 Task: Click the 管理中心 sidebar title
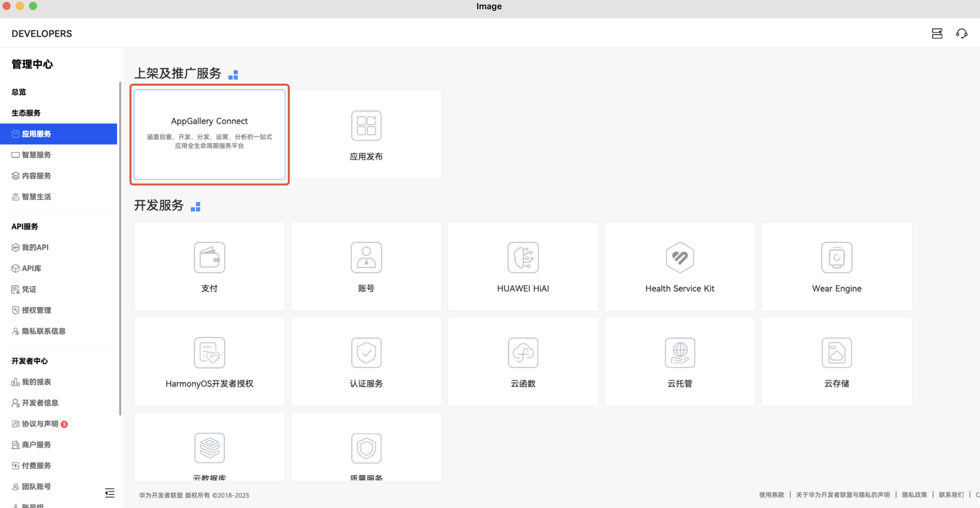(32, 64)
